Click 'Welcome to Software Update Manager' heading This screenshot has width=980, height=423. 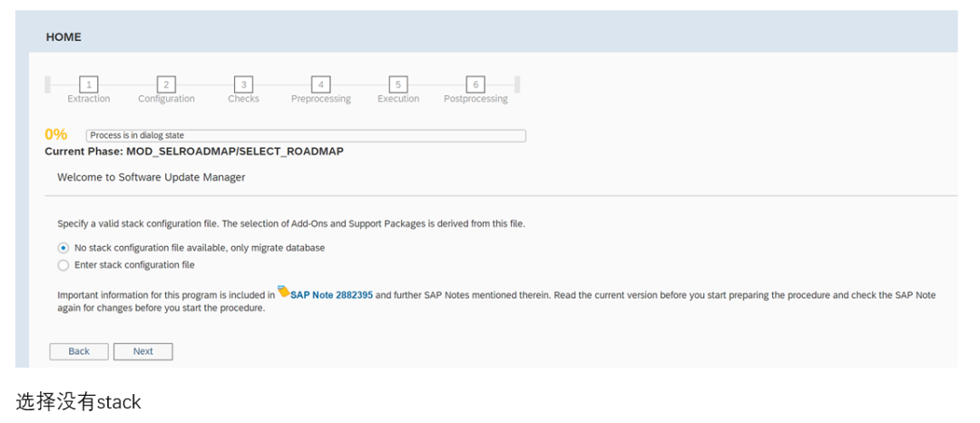pos(152,177)
